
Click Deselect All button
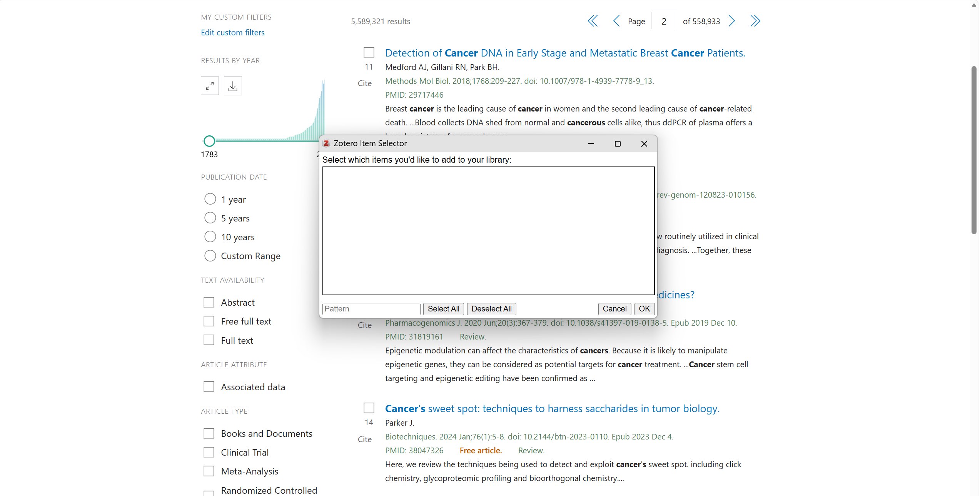(491, 309)
